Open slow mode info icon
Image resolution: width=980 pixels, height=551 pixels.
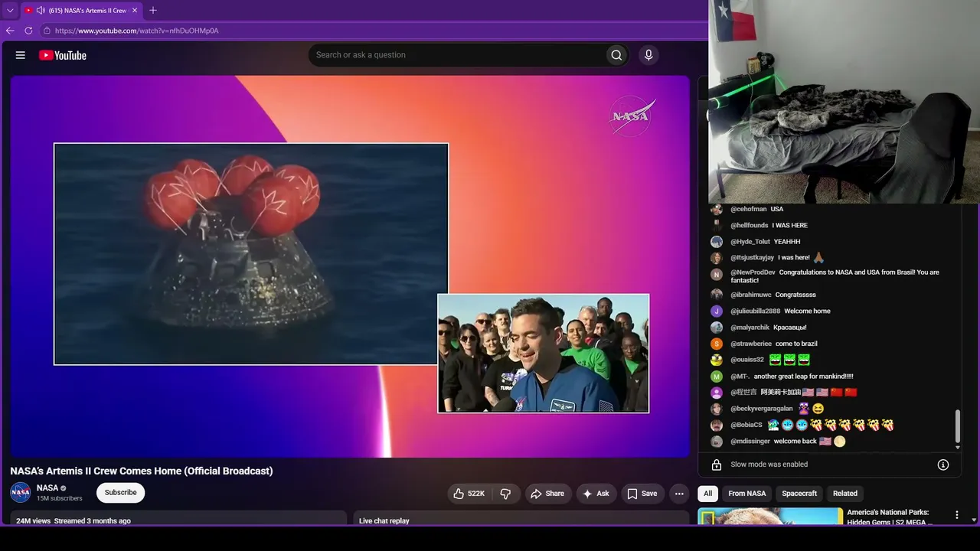943,465
